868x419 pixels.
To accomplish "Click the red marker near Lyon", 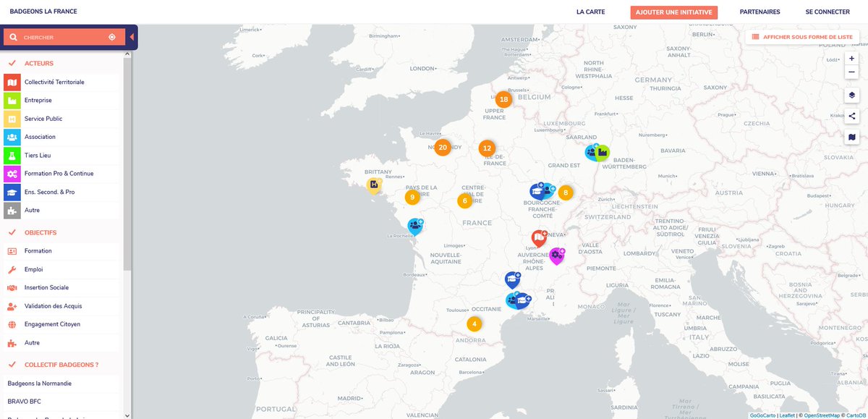I will 539,238.
